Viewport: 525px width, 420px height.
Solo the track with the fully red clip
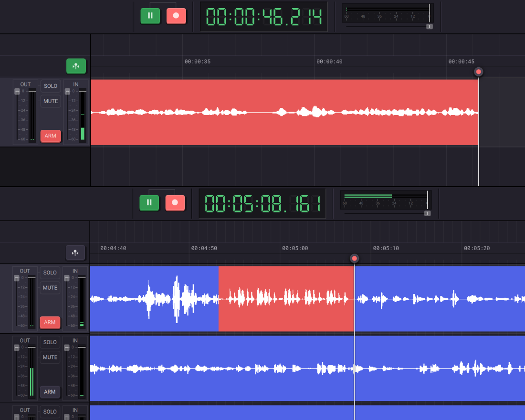tap(51, 86)
